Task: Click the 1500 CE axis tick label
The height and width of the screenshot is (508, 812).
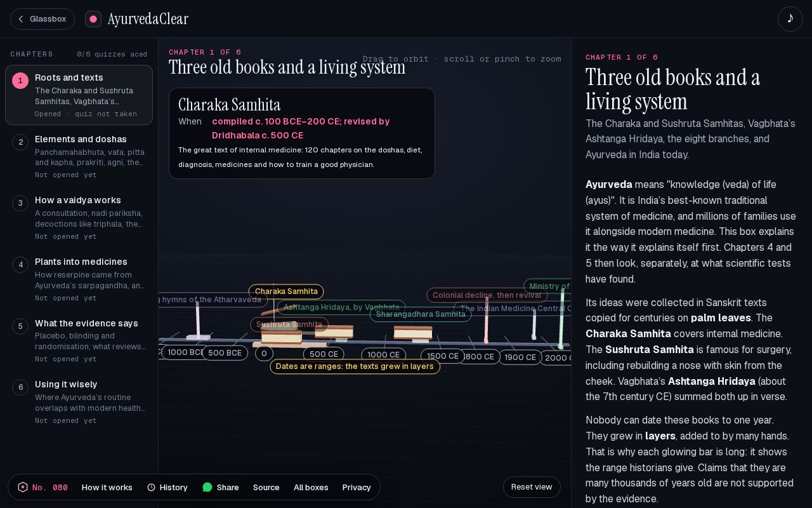Action: (443, 356)
